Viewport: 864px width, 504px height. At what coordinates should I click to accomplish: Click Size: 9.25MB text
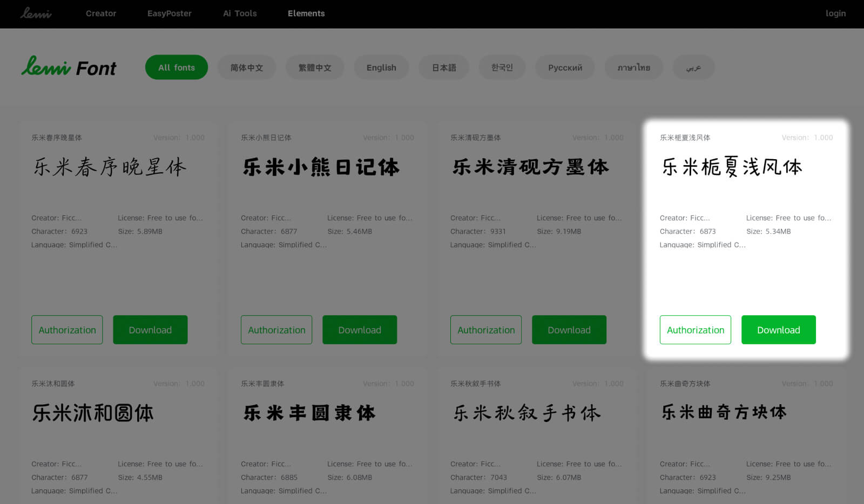[x=768, y=478]
